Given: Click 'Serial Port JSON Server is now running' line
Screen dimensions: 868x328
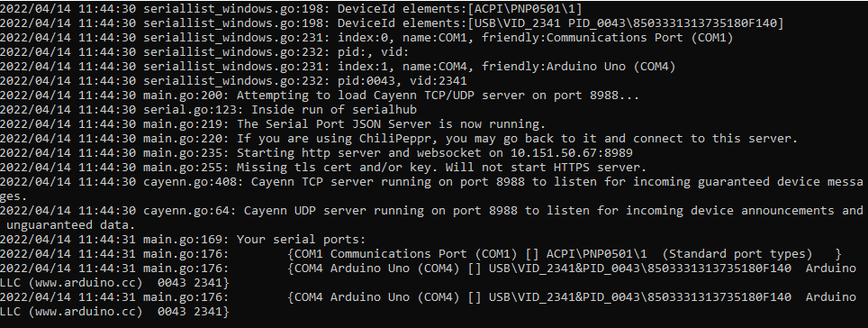Looking at the screenshot, I should pos(273,124).
